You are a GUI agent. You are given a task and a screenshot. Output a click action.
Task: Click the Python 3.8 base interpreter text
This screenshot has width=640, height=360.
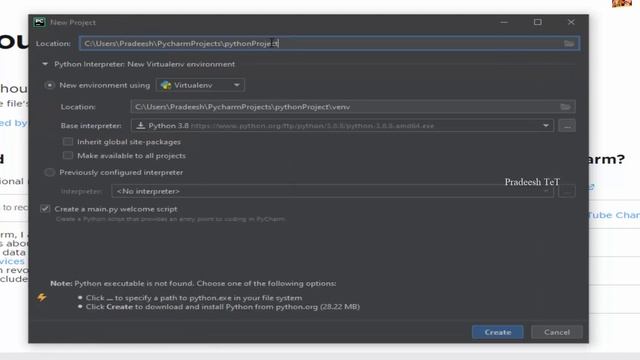coord(169,126)
